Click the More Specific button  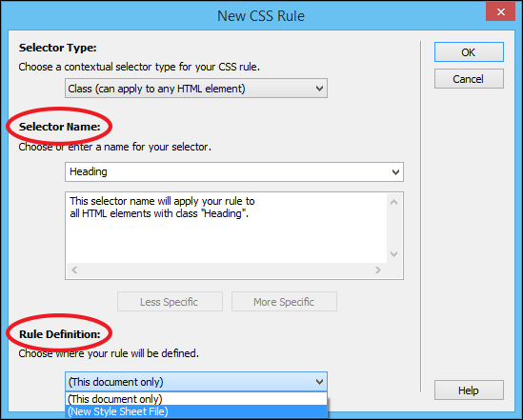coord(284,302)
